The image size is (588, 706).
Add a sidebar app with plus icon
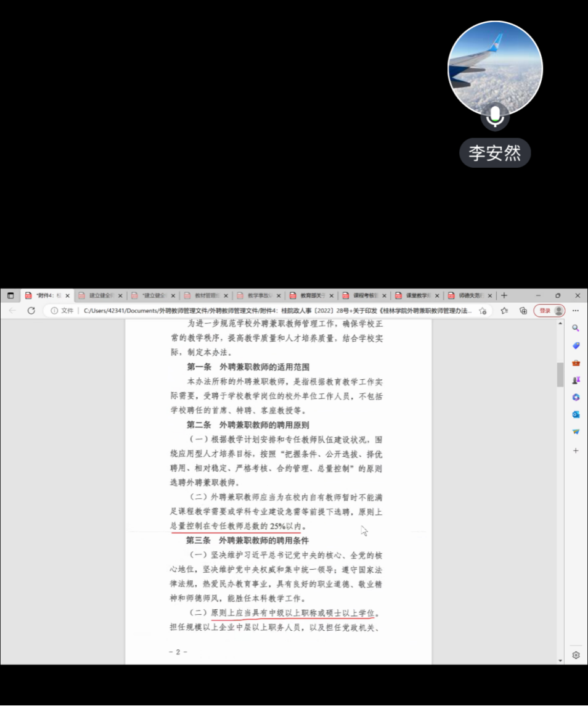pyautogui.click(x=576, y=451)
